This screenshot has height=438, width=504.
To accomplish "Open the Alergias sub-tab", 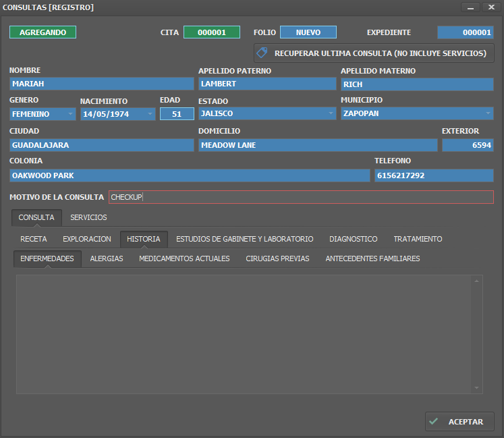I will (107, 258).
